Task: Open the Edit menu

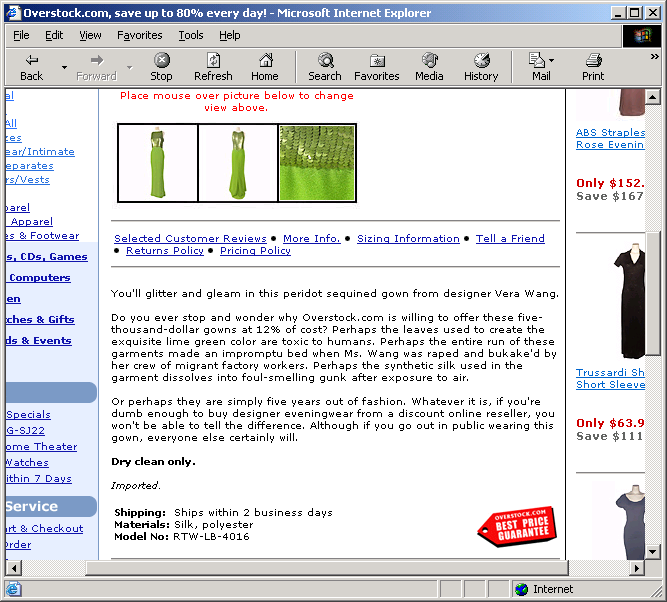Action: [x=54, y=35]
